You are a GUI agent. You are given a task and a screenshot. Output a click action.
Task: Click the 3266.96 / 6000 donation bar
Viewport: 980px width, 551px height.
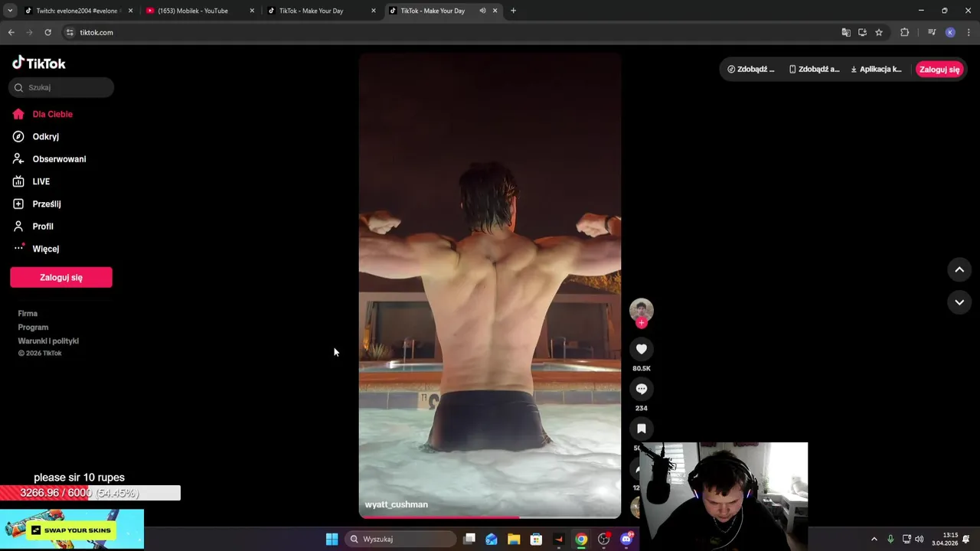point(90,493)
